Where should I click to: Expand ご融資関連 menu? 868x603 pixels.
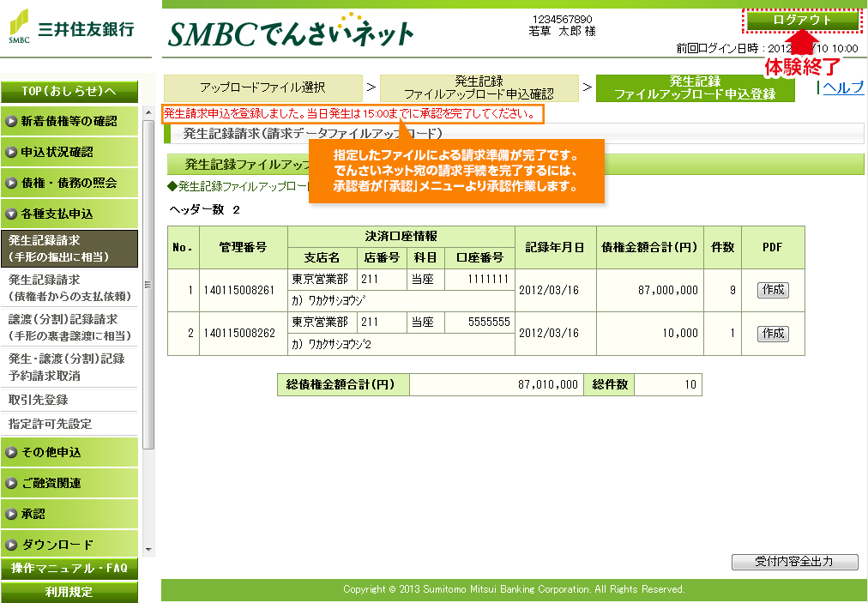pos(69,484)
